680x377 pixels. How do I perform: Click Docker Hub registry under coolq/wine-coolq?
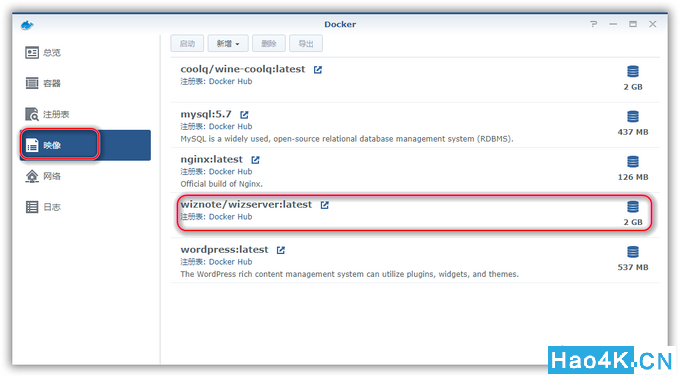pos(230,82)
